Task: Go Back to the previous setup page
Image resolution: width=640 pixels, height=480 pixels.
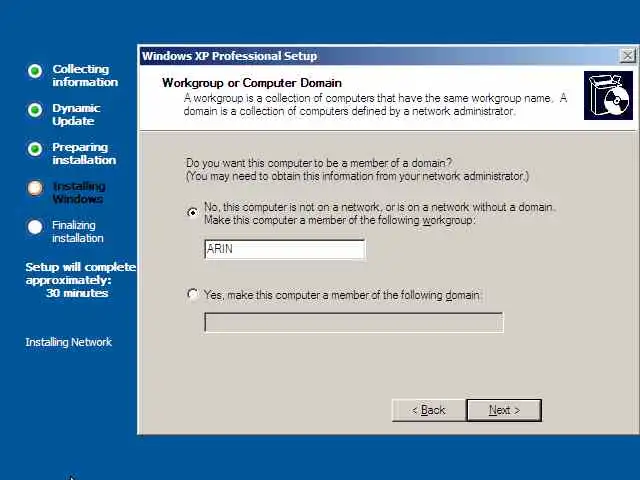Action: click(x=429, y=410)
